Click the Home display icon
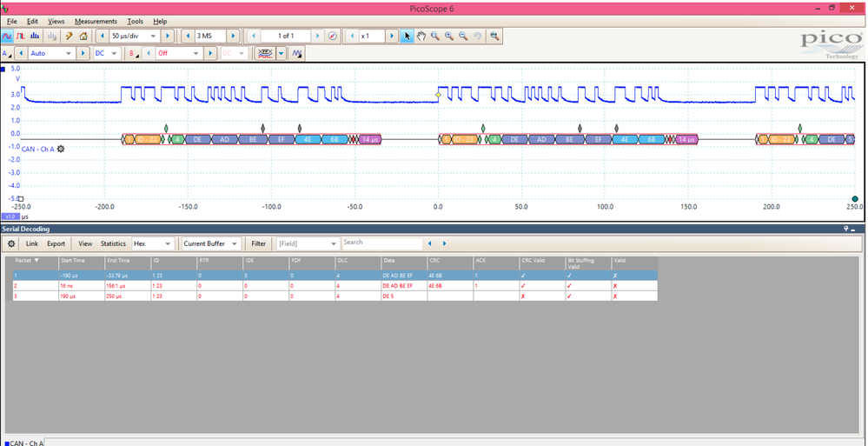 point(83,36)
